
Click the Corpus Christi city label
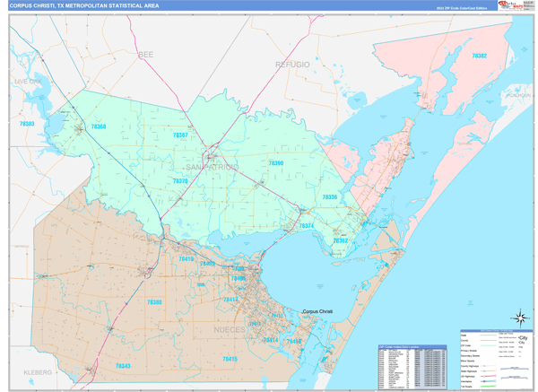click(317, 311)
